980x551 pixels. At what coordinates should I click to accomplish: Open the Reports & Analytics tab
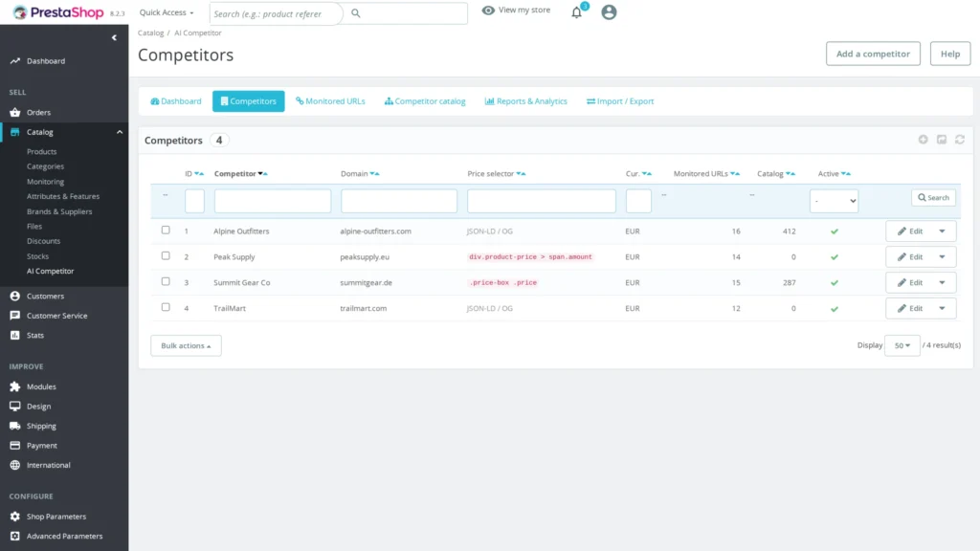click(x=526, y=101)
